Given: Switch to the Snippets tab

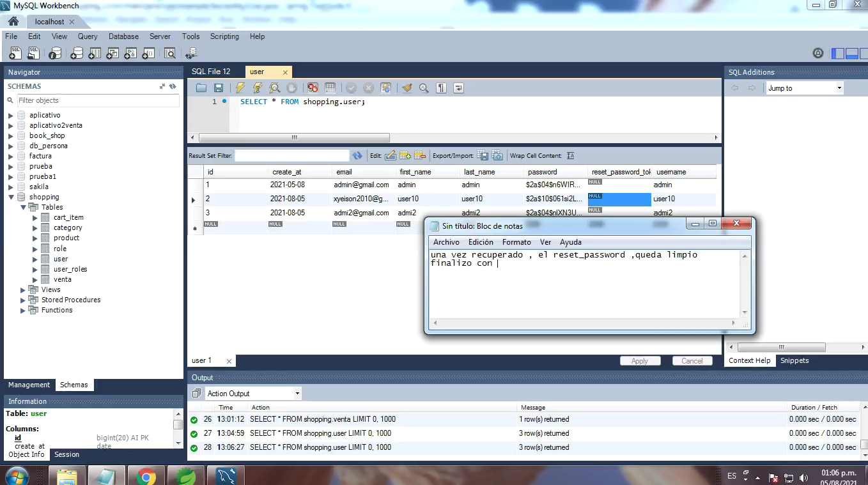Looking at the screenshot, I should (794, 360).
